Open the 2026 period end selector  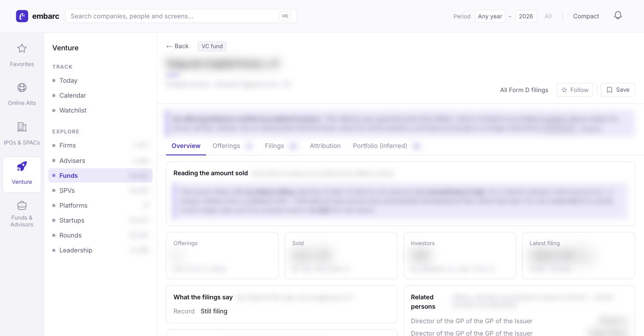pos(526,16)
